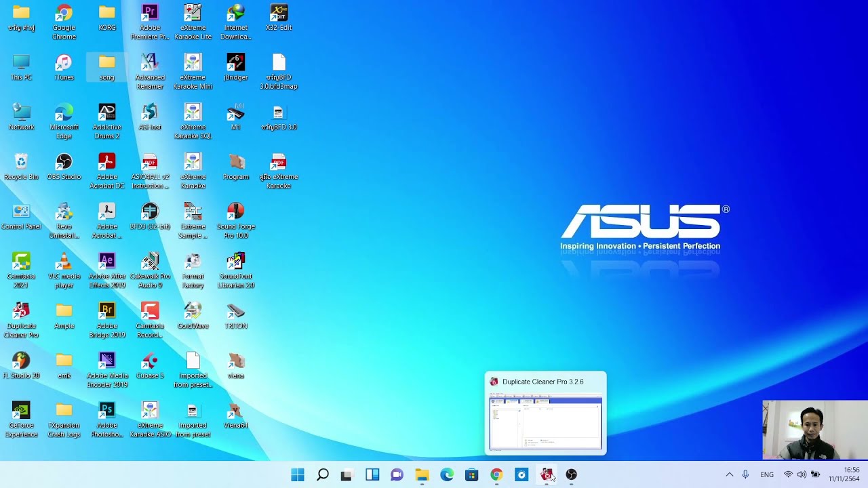
Task: Open SoundFont Librarian 2.0 shortcut
Action: tap(236, 270)
